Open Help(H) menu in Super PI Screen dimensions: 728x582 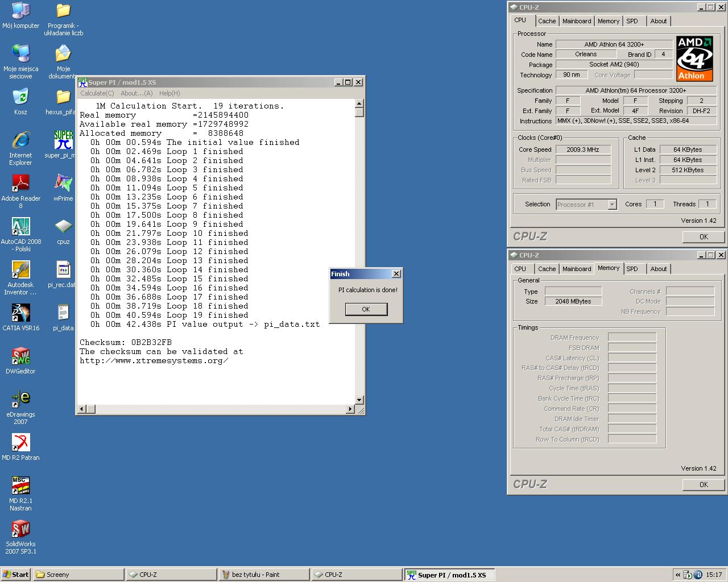point(169,93)
